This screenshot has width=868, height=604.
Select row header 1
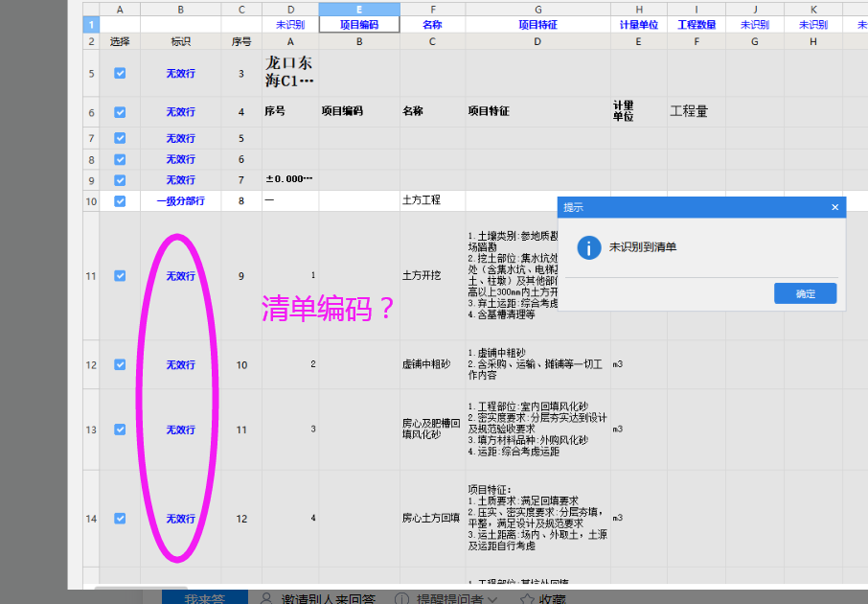(x=91, y=25)
